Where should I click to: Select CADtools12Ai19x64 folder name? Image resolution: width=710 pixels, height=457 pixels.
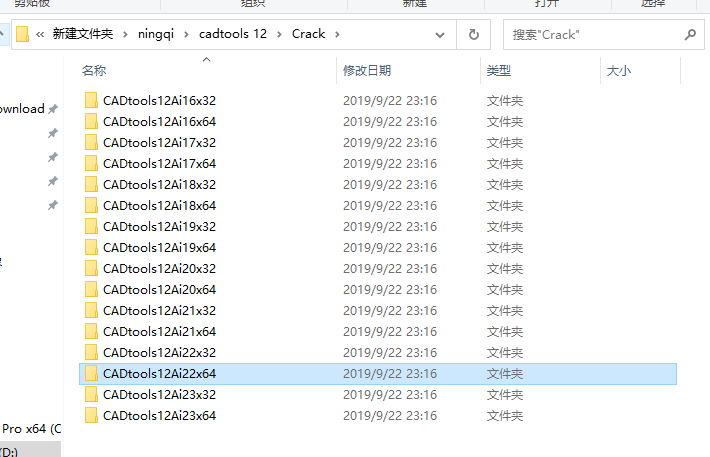[159, 248]
